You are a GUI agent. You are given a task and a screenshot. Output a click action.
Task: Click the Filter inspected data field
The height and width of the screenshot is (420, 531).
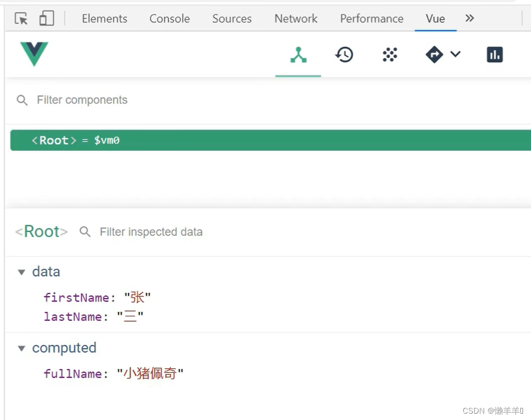click(212, 232)
